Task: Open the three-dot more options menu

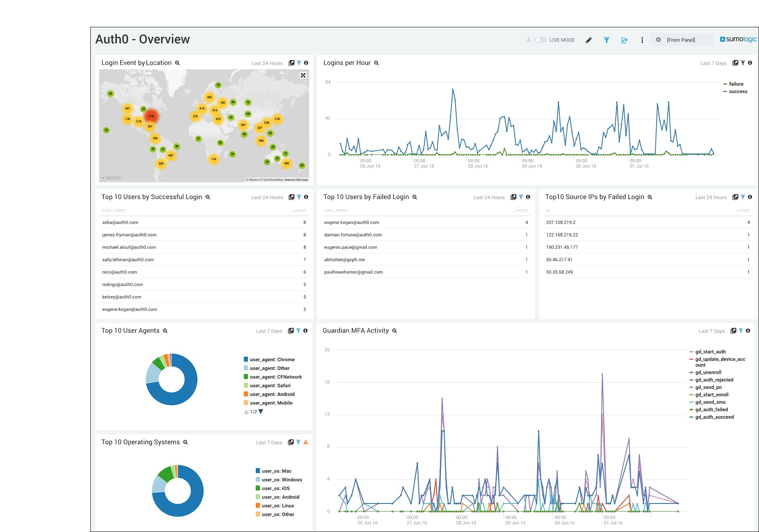Action: click(x=642, y=40)
